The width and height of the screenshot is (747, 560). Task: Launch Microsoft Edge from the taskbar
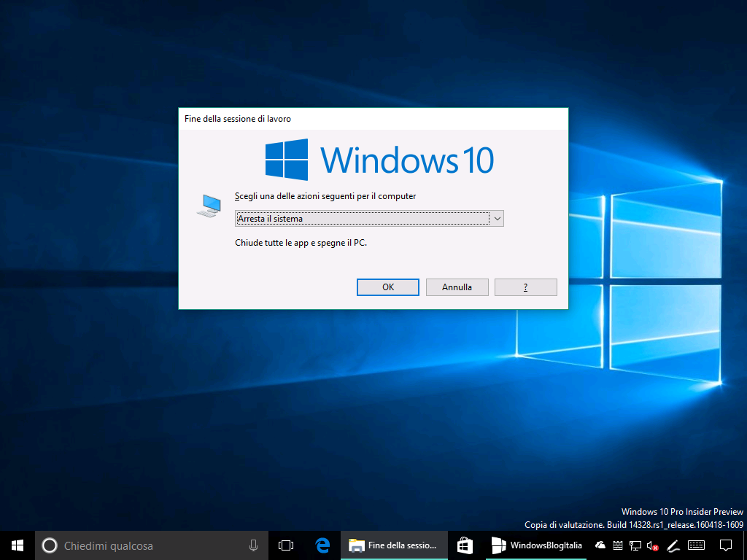tap(322, 545)
